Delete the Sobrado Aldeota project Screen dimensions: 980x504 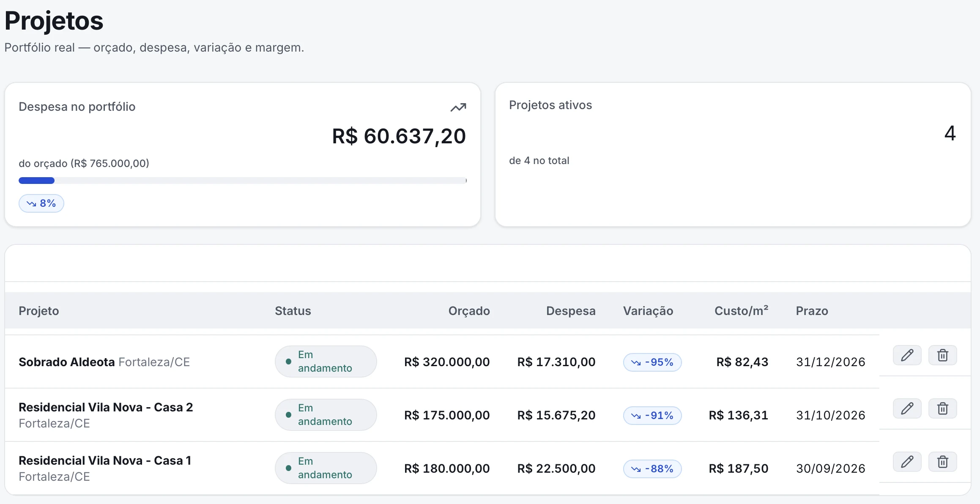tap(942, 355)
